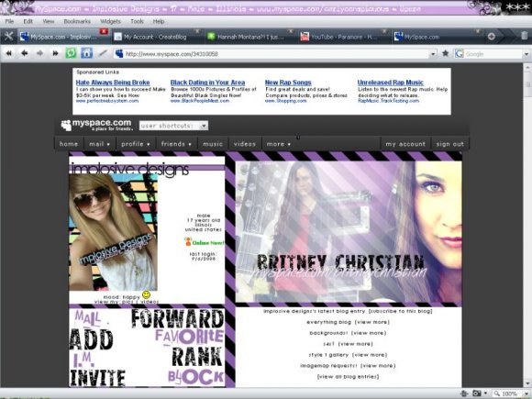Open the File menu
532x399 pixels.
click(9, 21)
